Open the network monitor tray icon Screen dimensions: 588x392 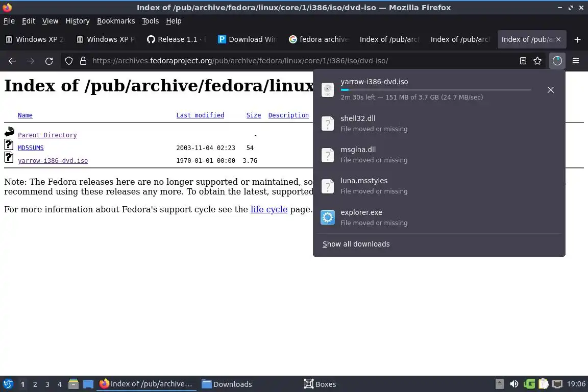[557, 384]
